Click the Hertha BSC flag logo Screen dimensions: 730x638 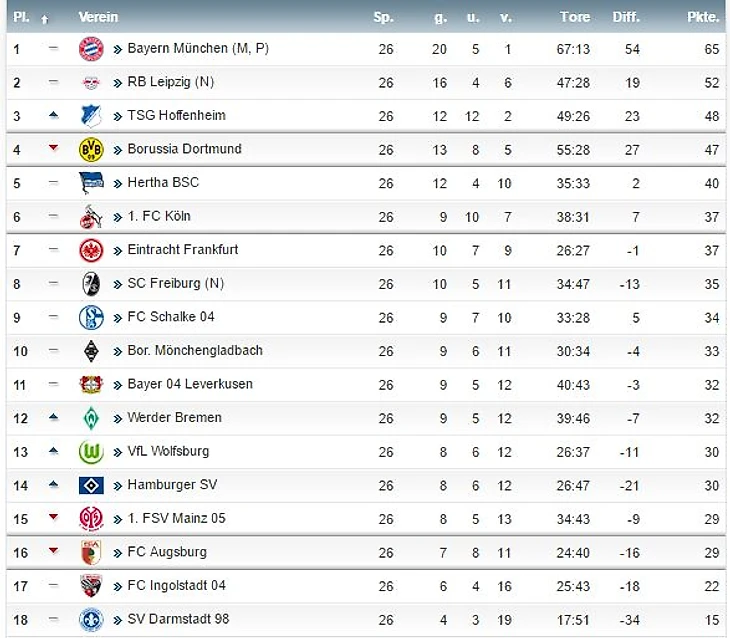click(91, 183)
